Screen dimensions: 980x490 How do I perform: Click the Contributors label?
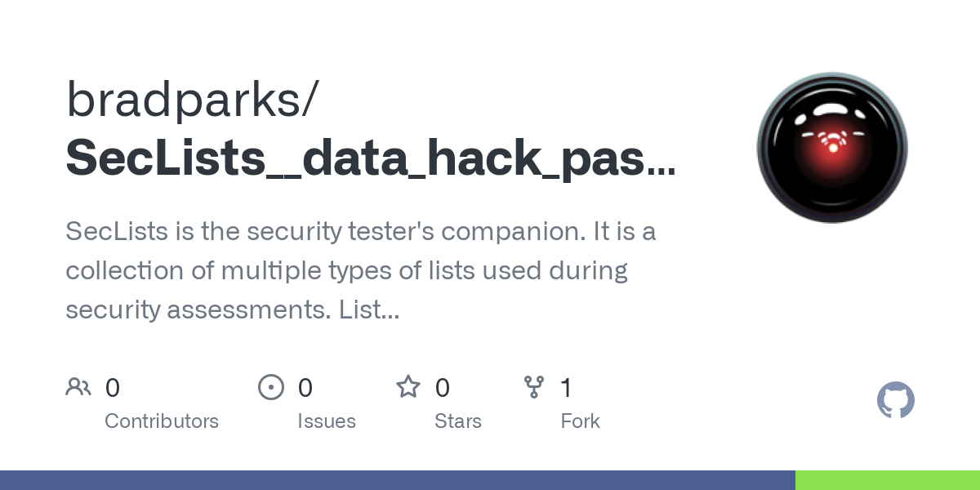click(162, 421)
